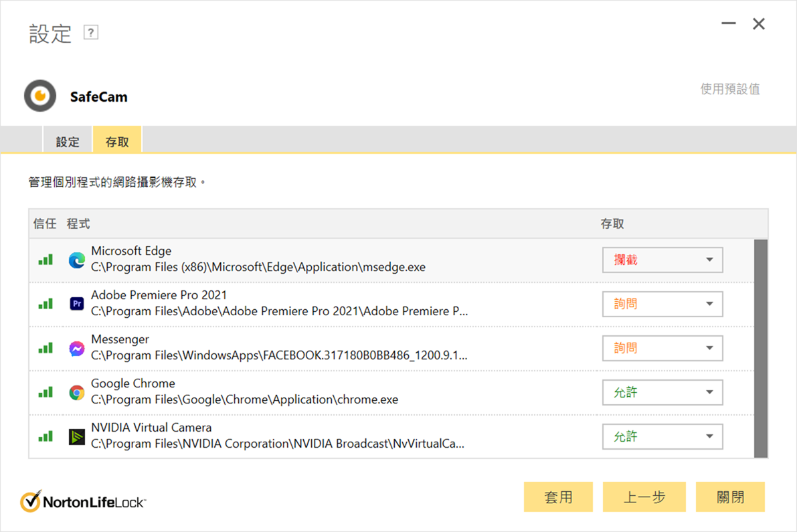The width and height of the screenshot is (797, 532).
Task: Click the trust level bars for Google Chrome
Action: pos(46,392)
